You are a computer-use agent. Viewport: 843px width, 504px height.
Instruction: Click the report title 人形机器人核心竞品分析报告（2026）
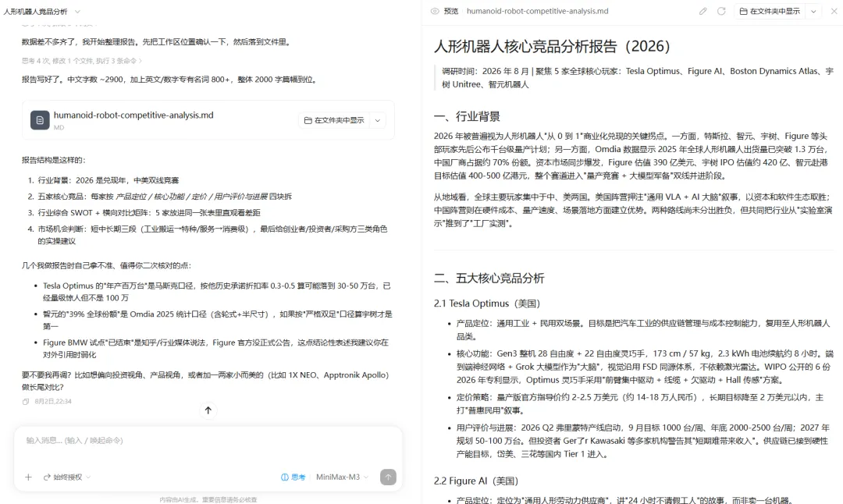[552, 46]
